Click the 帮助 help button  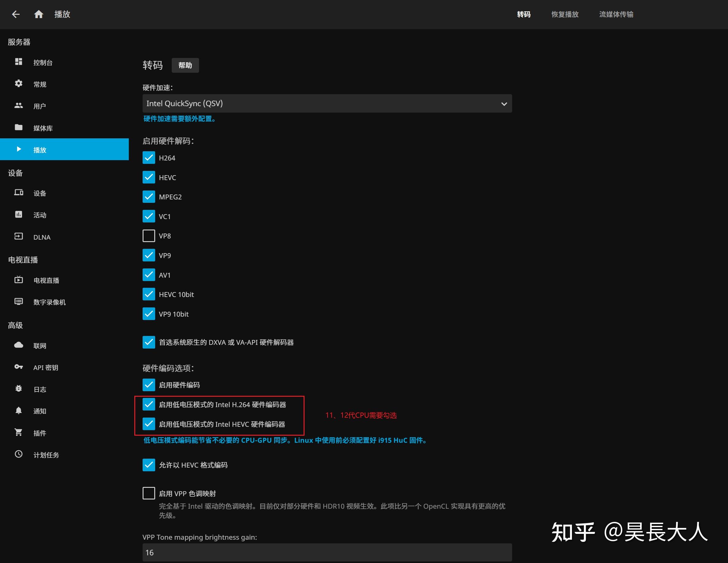point(185,65)
